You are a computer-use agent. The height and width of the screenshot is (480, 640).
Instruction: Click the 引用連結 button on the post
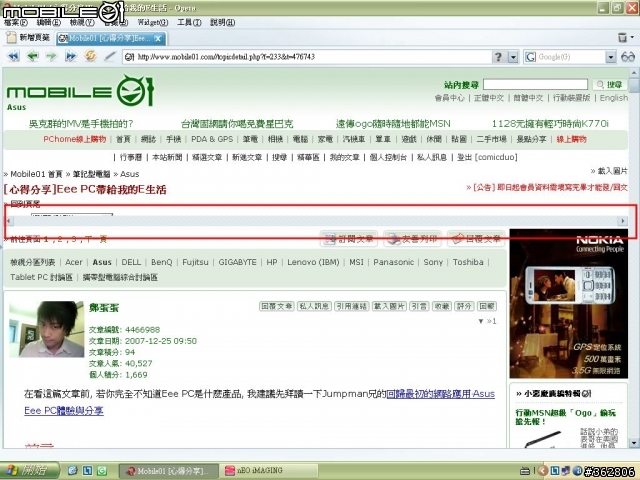point(351,306)
